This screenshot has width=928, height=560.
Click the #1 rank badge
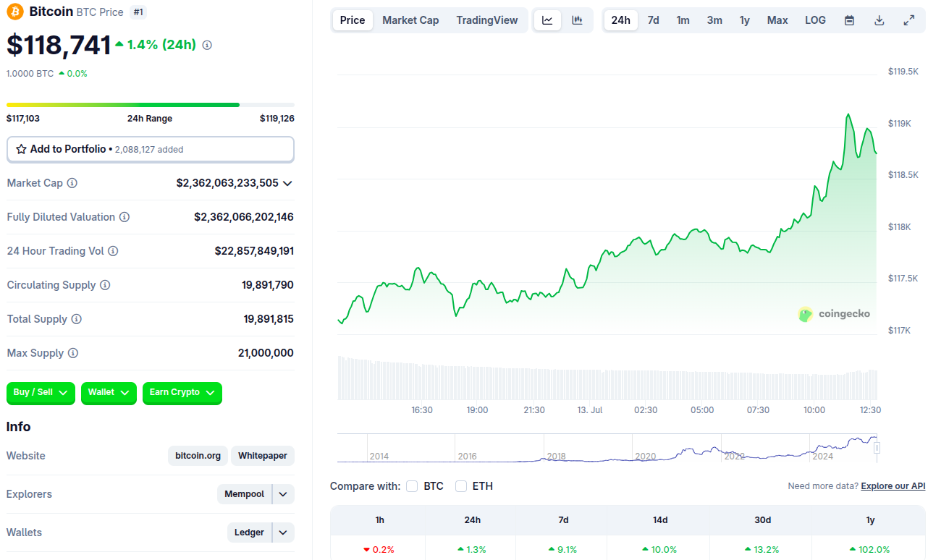138,12
